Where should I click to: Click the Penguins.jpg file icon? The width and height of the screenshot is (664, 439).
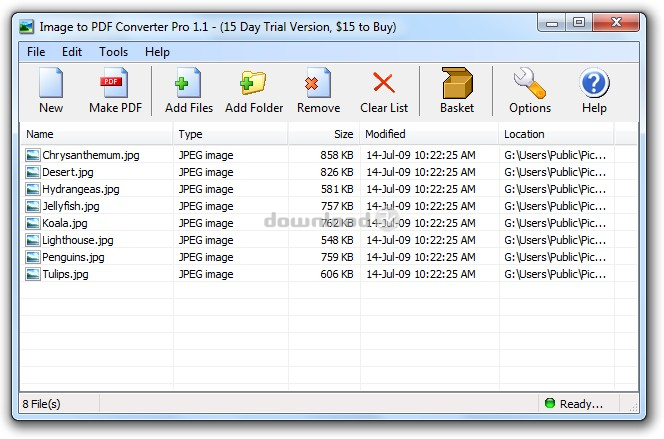[x=33, y=257]
